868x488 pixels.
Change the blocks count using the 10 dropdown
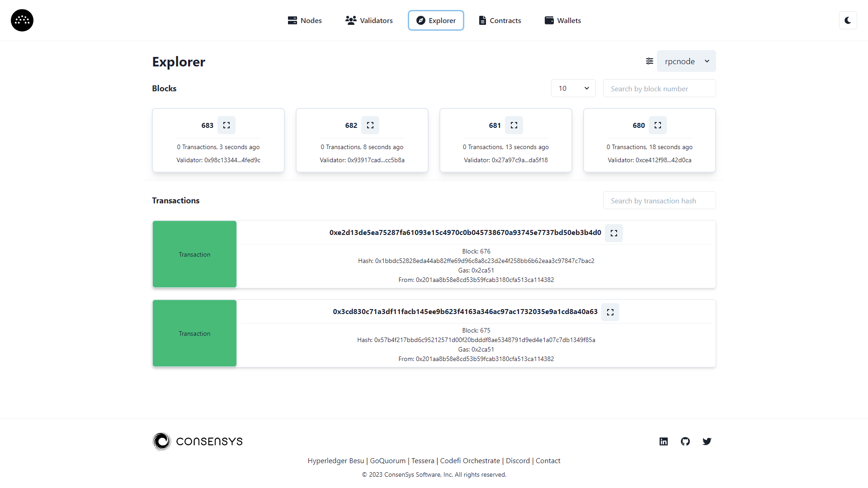[573, 88]
